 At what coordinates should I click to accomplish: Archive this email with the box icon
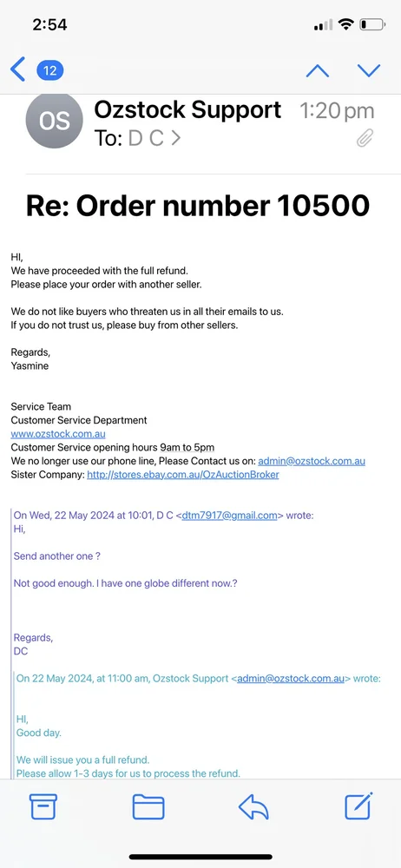tap(43, 806)
